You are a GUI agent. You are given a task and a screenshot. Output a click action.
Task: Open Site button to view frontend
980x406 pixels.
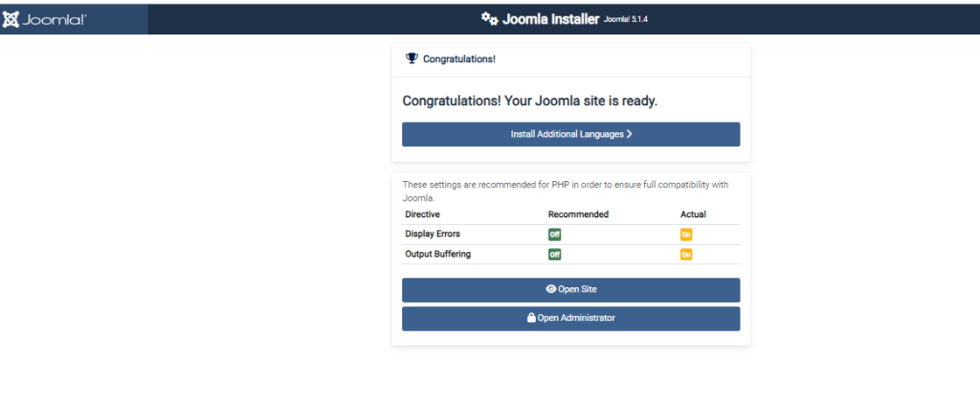570,289
